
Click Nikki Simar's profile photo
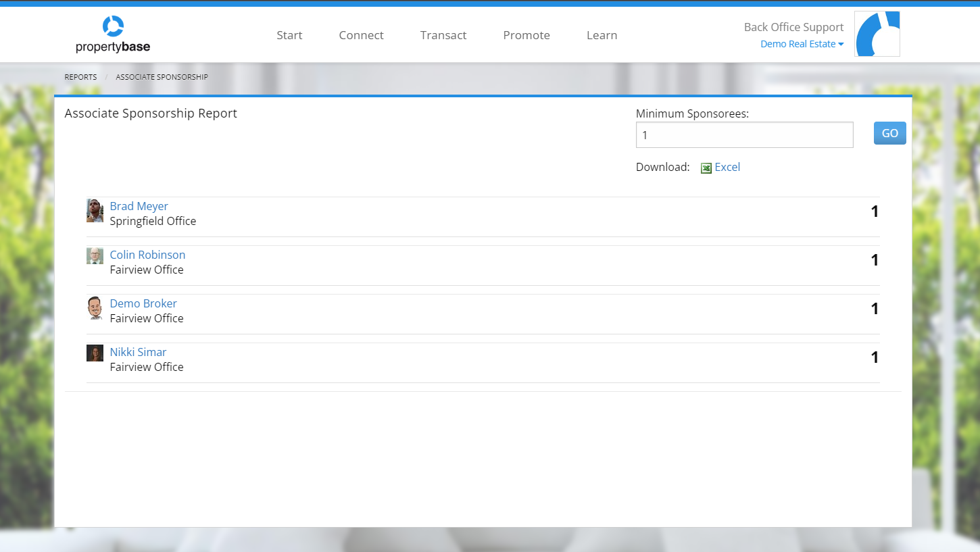(95, 353)
